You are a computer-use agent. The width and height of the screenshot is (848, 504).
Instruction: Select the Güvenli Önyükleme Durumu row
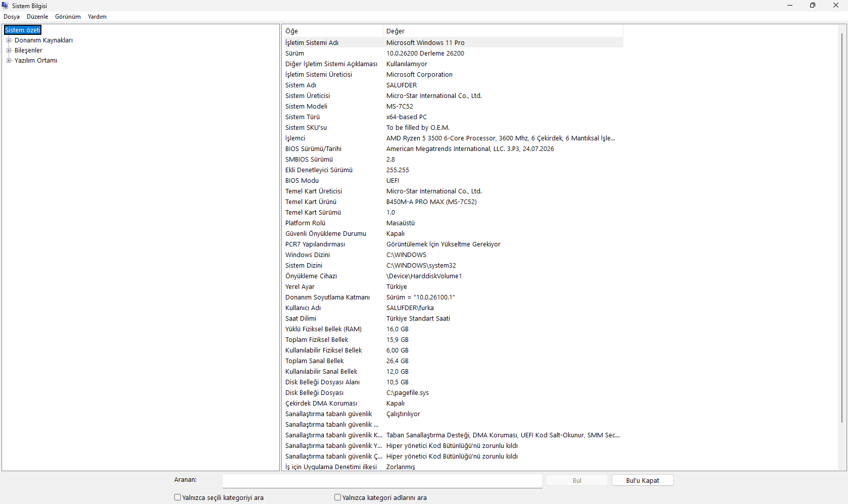[453, 234]
